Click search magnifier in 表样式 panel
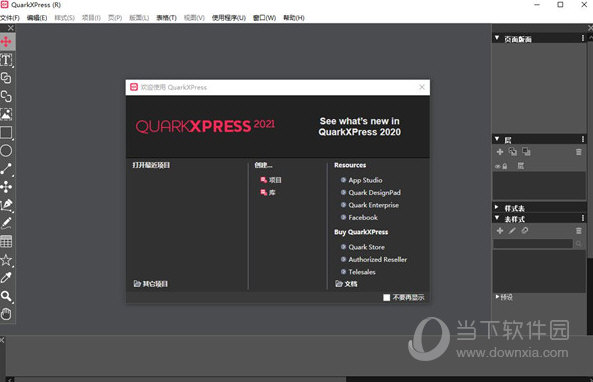The image size is (593, 382). (579, 244)
